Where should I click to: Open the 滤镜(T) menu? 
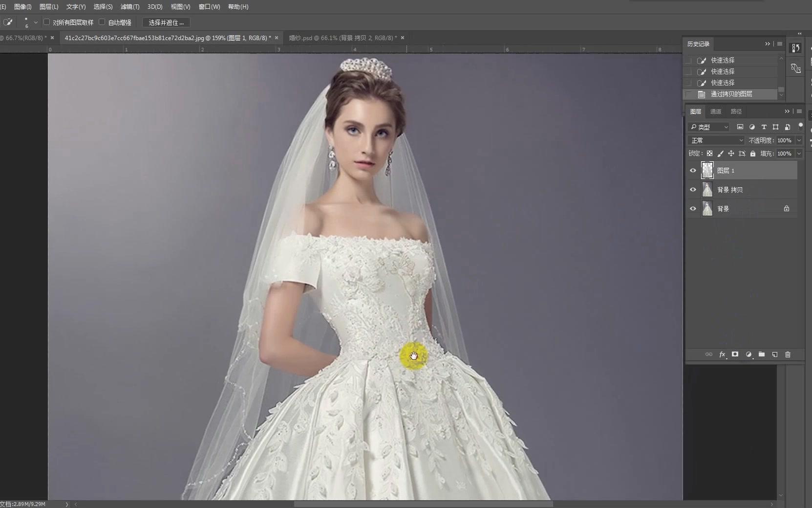click(130, 7)
